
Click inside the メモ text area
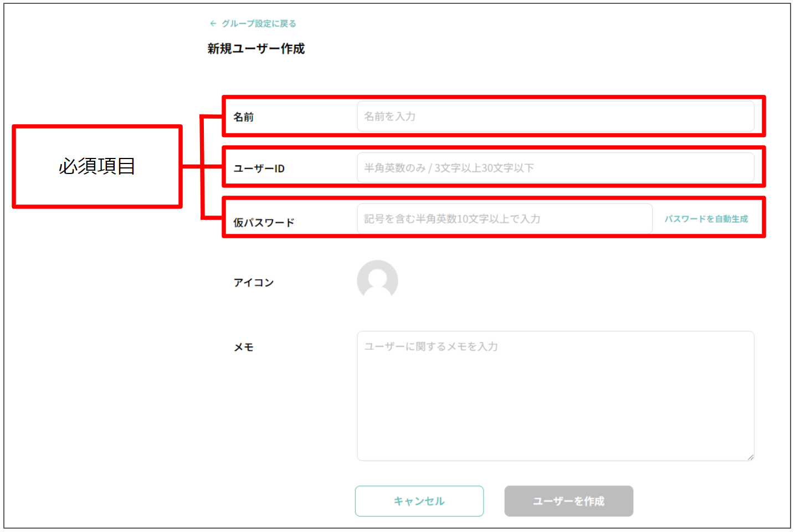point(555,396)
